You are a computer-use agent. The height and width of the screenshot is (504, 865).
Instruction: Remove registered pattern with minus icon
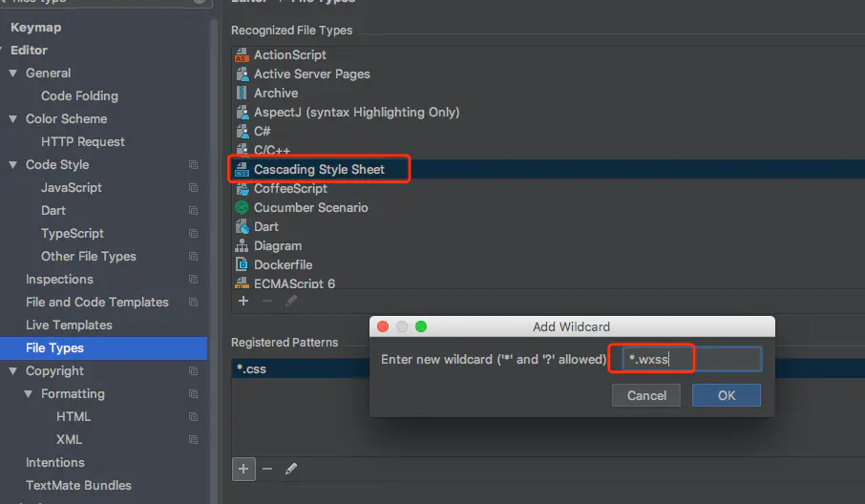click(x=267, y=469)
